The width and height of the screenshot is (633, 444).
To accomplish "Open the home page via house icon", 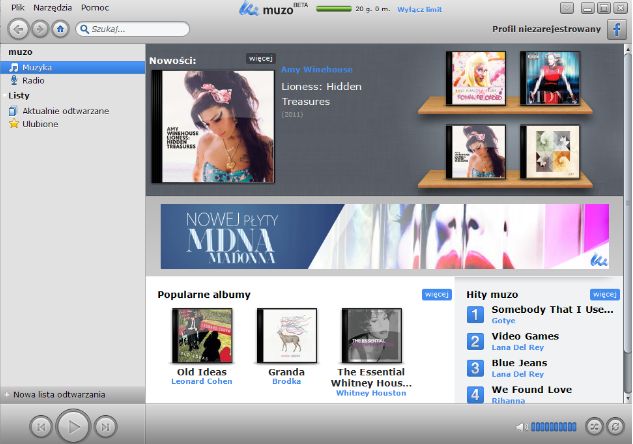I will point(60,29).
